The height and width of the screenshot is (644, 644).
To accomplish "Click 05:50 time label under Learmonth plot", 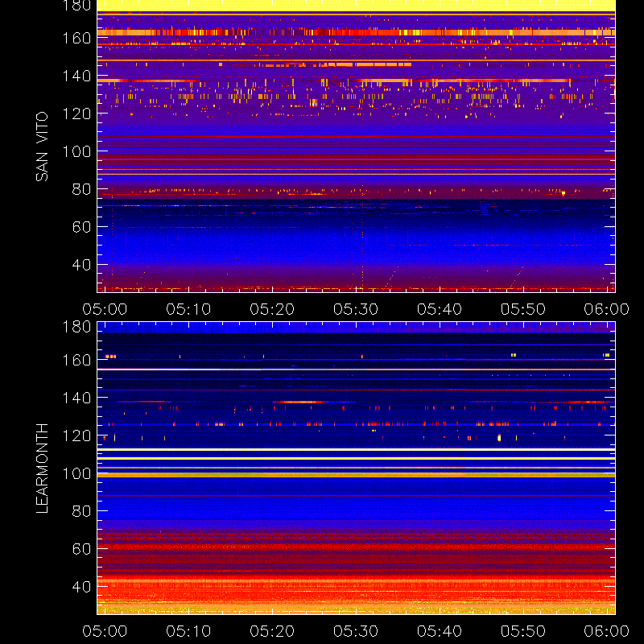I will coord(522,631).
